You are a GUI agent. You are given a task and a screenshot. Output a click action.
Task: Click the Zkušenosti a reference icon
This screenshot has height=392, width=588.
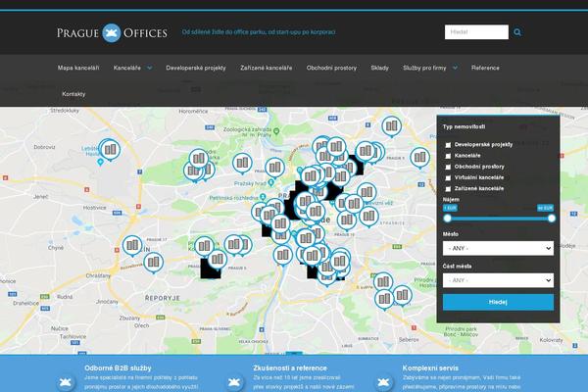[x=234, y=382]
